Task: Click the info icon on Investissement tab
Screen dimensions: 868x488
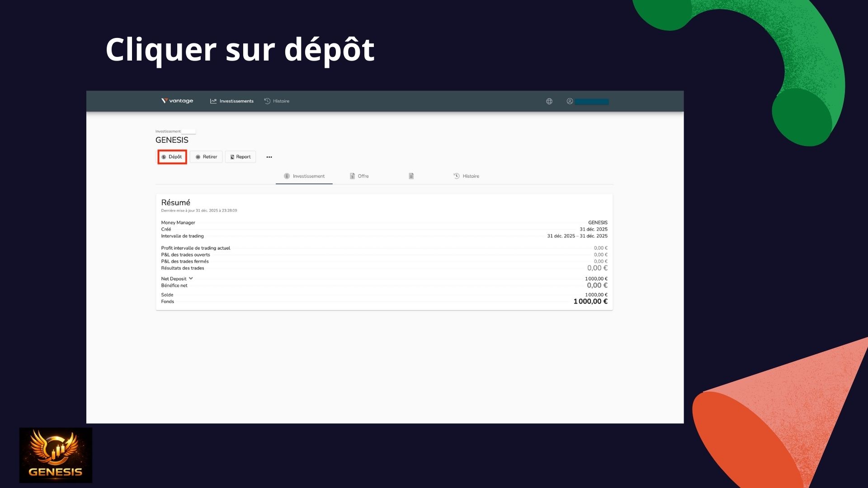Action: coord(287,176)
